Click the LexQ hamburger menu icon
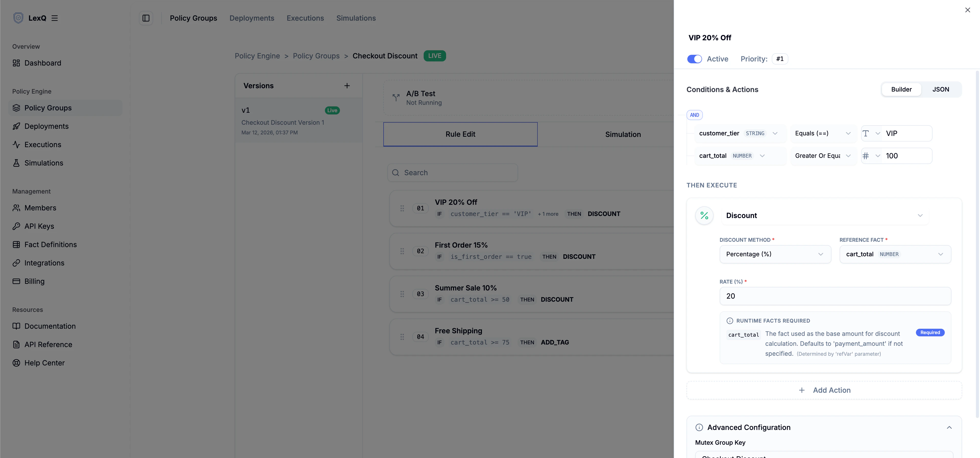Viewport: 980px width, 458px height. (x=54, y=18)
